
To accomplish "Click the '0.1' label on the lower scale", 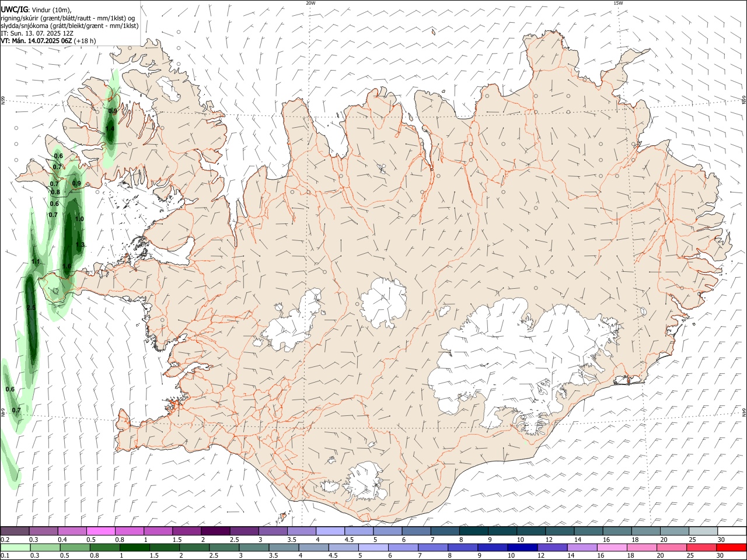I will point(5,556).
